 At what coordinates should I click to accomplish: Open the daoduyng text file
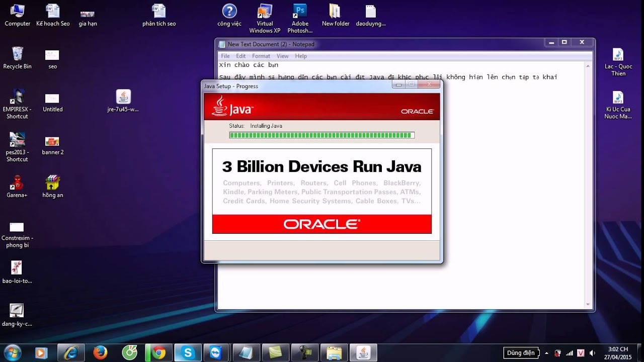371,15
